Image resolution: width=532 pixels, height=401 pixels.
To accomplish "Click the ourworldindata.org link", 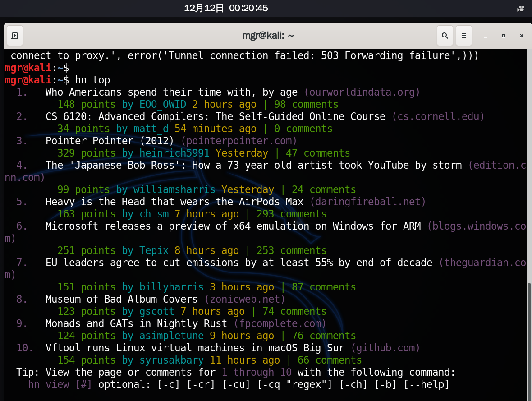I will (362, 92).
